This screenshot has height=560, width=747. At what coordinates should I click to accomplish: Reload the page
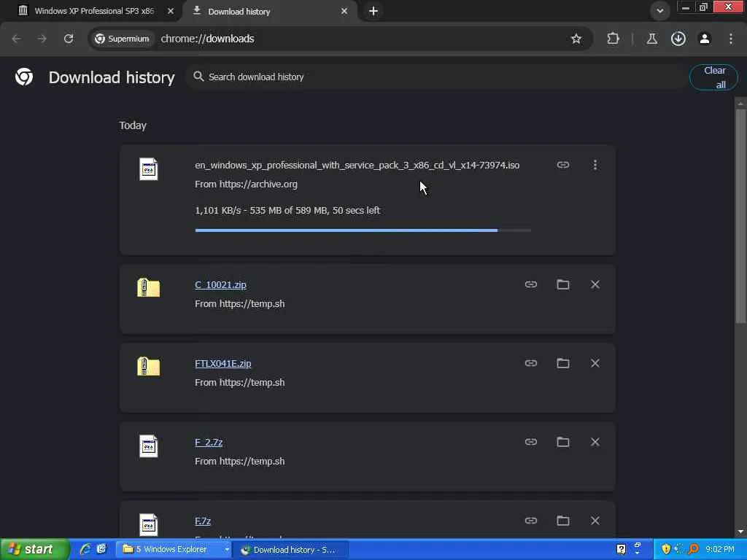point(69,39)
